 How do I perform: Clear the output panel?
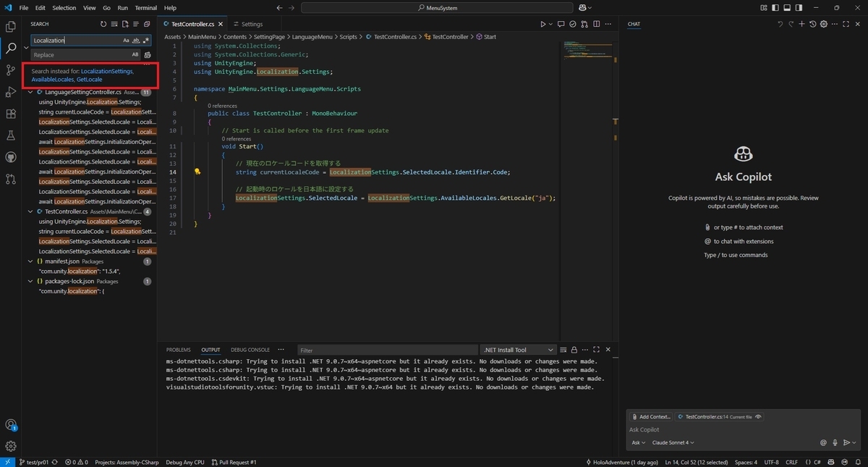(x=563, y=350)
